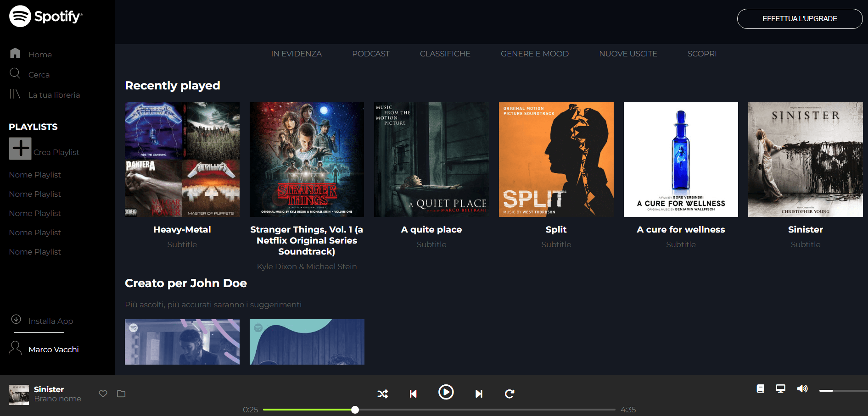Click the EFFETTUA L'UPGRADE button

799,19
